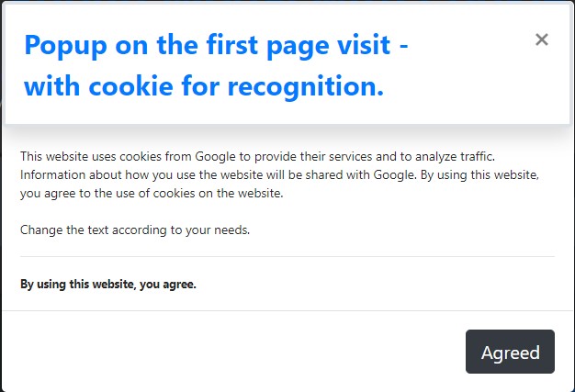Close the popup with the X icon

pos(541,39)
